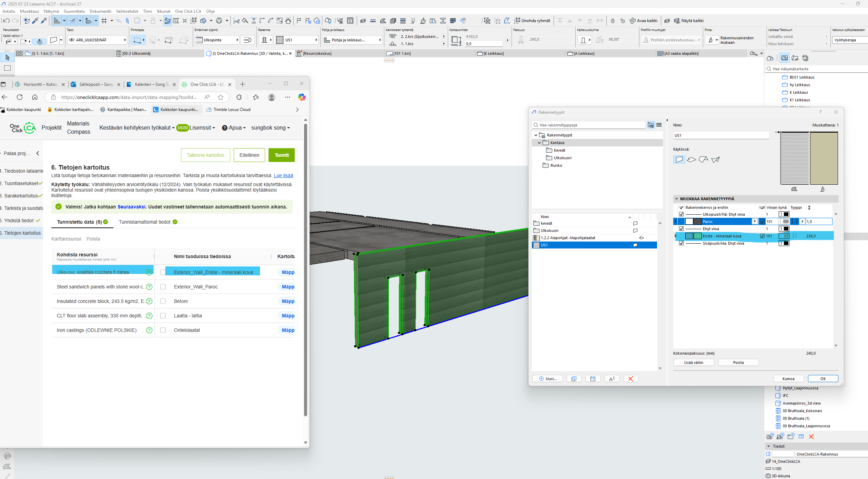Click OK in Rakennetyypit dialog

822,379
